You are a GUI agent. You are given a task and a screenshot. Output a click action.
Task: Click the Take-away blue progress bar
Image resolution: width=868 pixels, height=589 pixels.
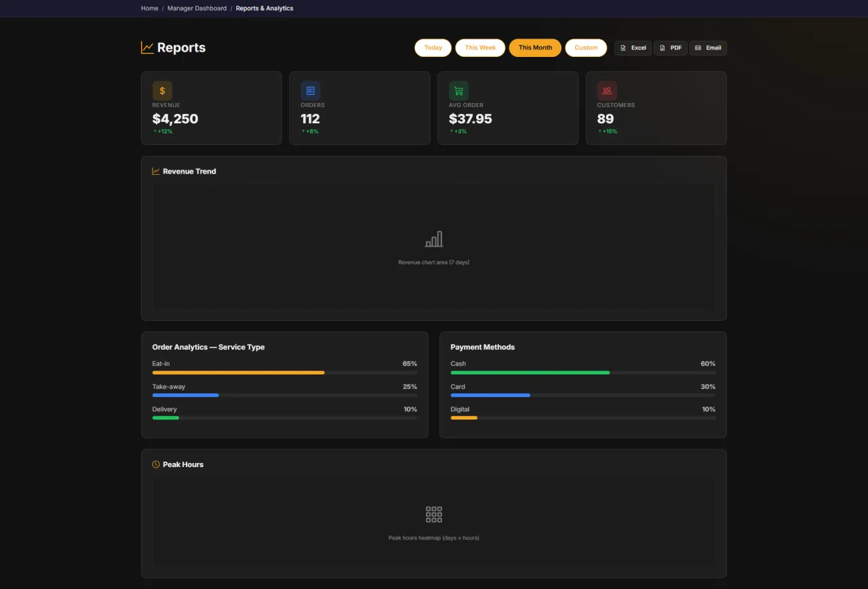(186, 395)
